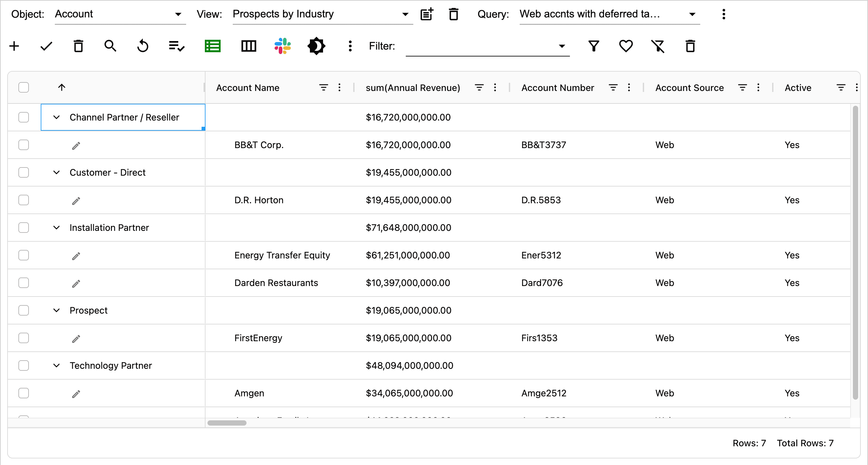Collapse the Installation Partner group

56,228
